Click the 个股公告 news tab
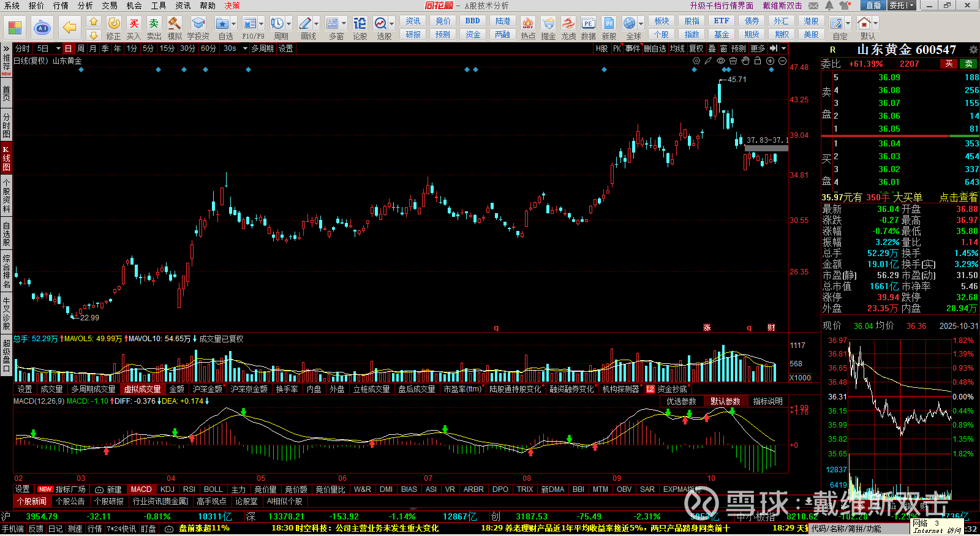Viewport: 980px width, 536px height. [x=72, y=501]
